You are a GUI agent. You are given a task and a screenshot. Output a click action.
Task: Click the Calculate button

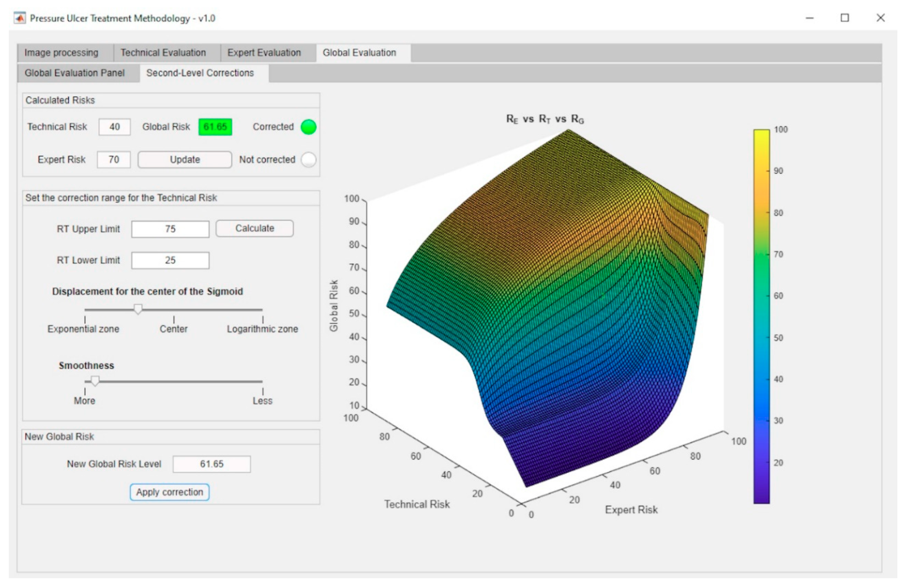[x=255, y=228]
